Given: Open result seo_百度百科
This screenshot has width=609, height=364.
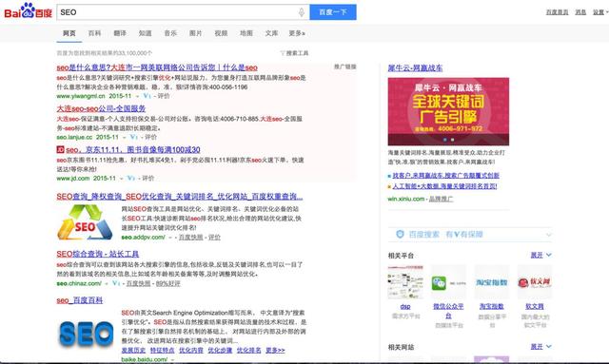Looking at the screenshot, I should (80, 300).
